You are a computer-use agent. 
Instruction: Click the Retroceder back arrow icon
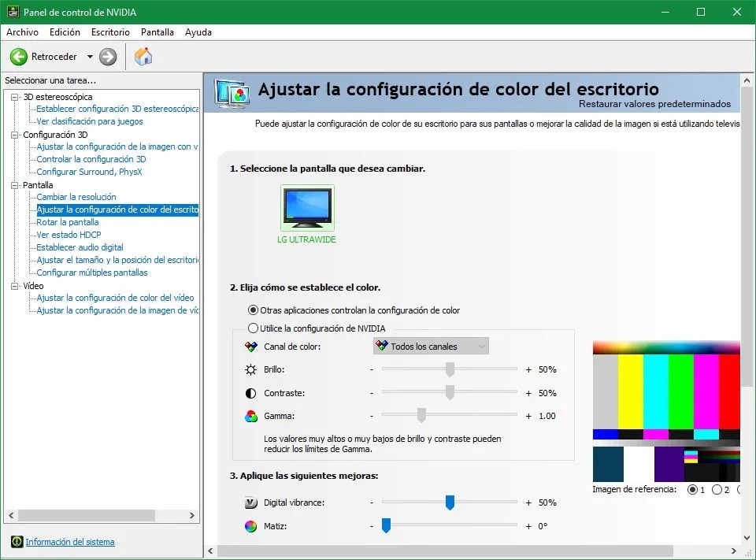(17, 56)
